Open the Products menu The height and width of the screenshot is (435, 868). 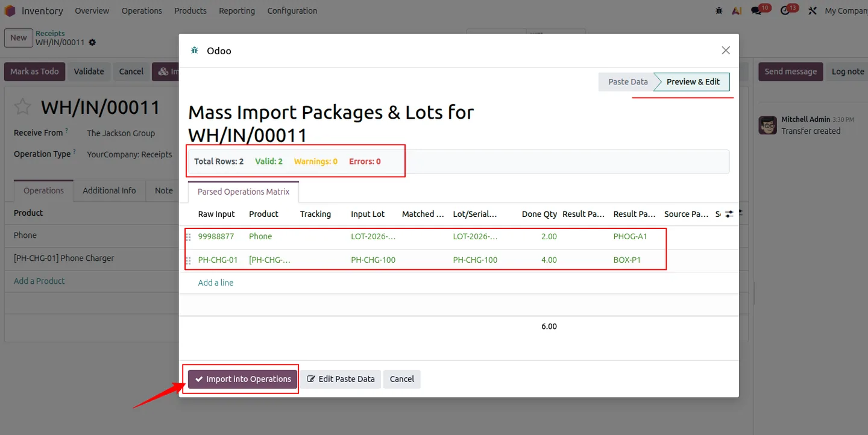click(190, 11)
